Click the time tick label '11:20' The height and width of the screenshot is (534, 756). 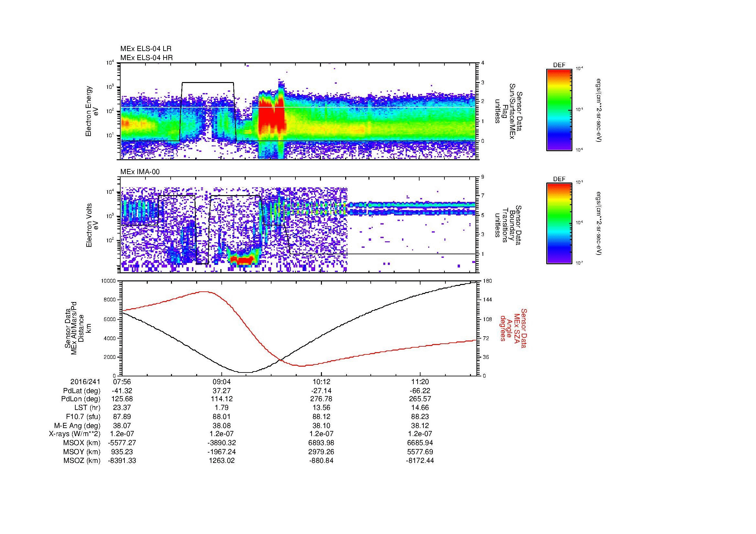click(x=421, y=382)
